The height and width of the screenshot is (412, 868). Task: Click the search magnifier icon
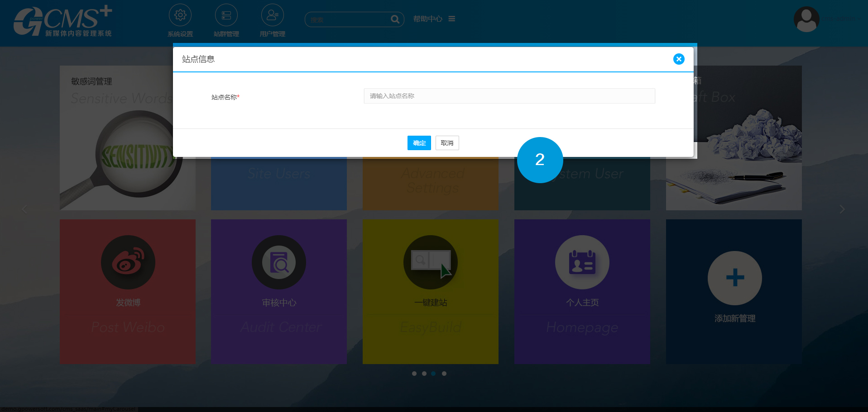pos(395,19)
